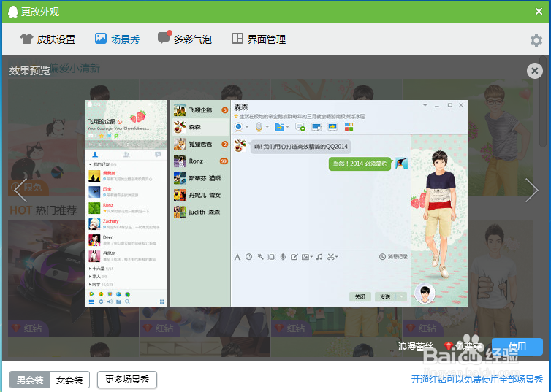Open the emoji smiley icon
Viewport: 551px width, 392px height.
[248, 257]
